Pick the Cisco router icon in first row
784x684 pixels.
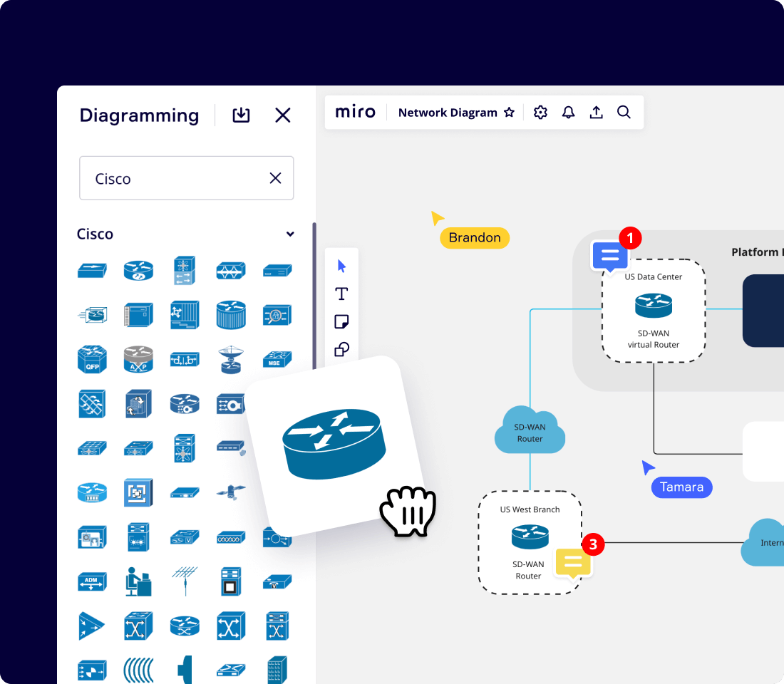point(138,271)
